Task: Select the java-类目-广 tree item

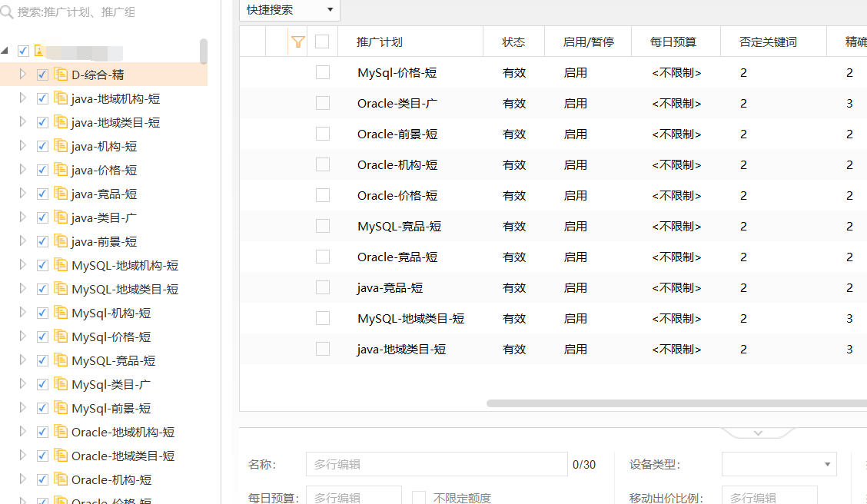Action: [104, 217]
